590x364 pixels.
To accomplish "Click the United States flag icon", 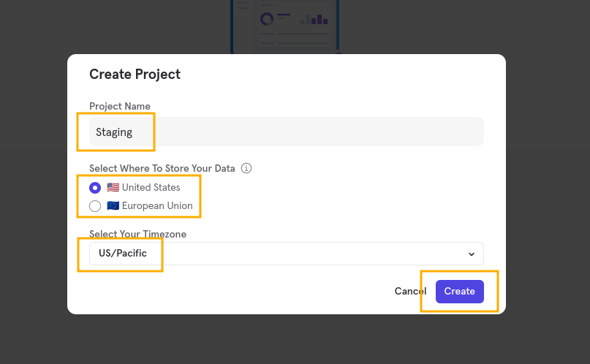I will click(x=113, y=188).
